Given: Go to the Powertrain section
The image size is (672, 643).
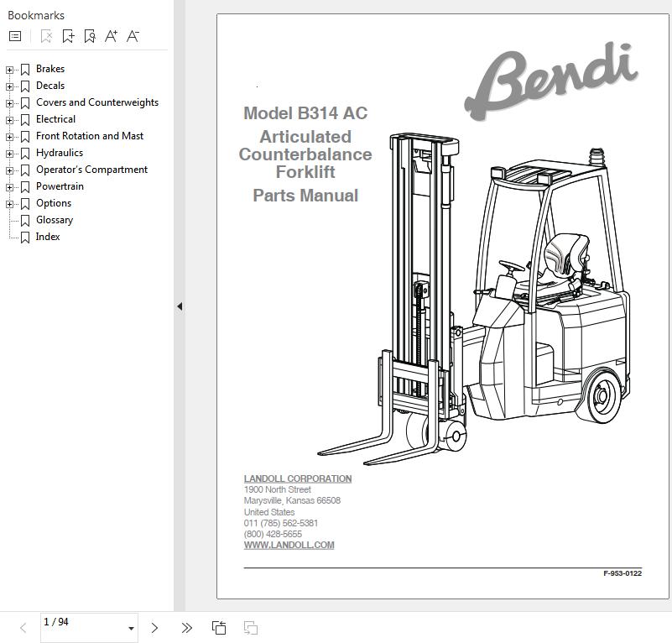Looking at the screenshot, I should click(60, 186).
